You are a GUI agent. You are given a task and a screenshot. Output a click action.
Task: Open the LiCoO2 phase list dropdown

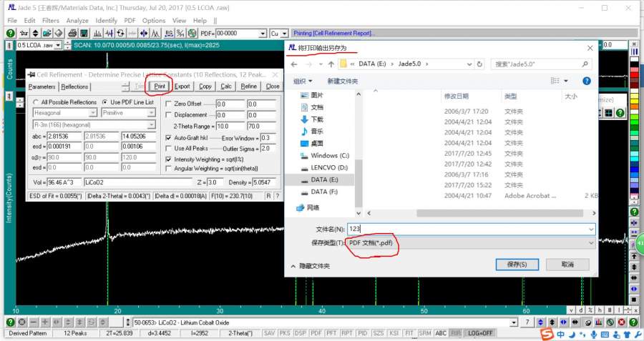pos(514,322)
